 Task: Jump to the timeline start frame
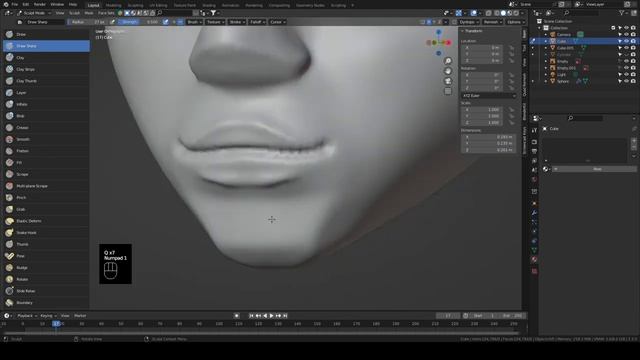tap(251, 316)
